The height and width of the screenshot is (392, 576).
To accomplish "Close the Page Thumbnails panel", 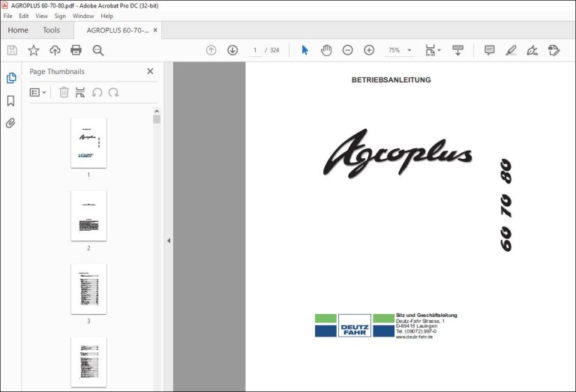I will [150, 71].
